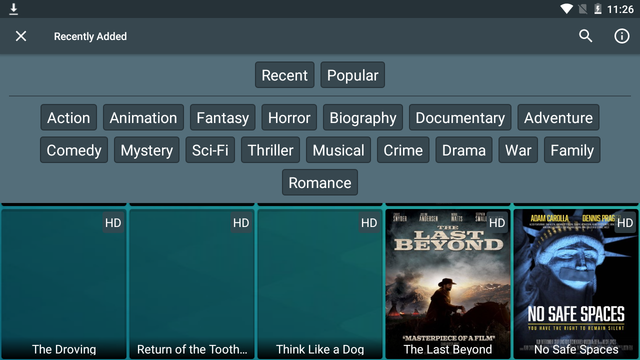Pick the Horror genre chip

coord(289,118)
